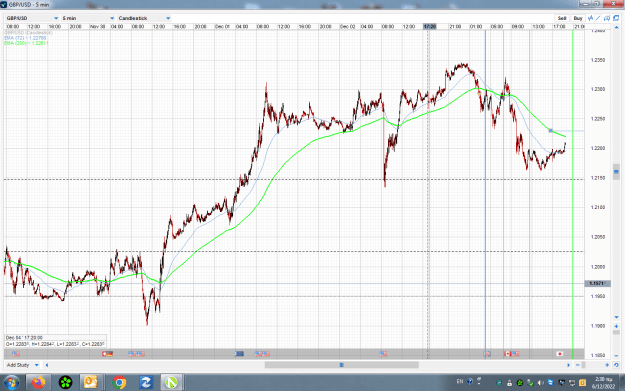This screenshot has height=391, width=625.
Task: Click the price scale zoom in plus
Action: click(616, 326)
